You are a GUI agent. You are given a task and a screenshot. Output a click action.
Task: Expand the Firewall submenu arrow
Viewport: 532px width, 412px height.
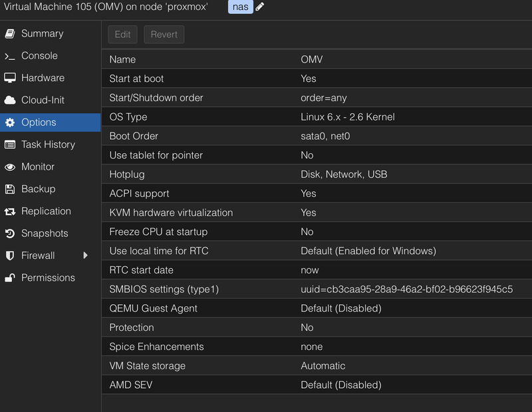point(85,256)
